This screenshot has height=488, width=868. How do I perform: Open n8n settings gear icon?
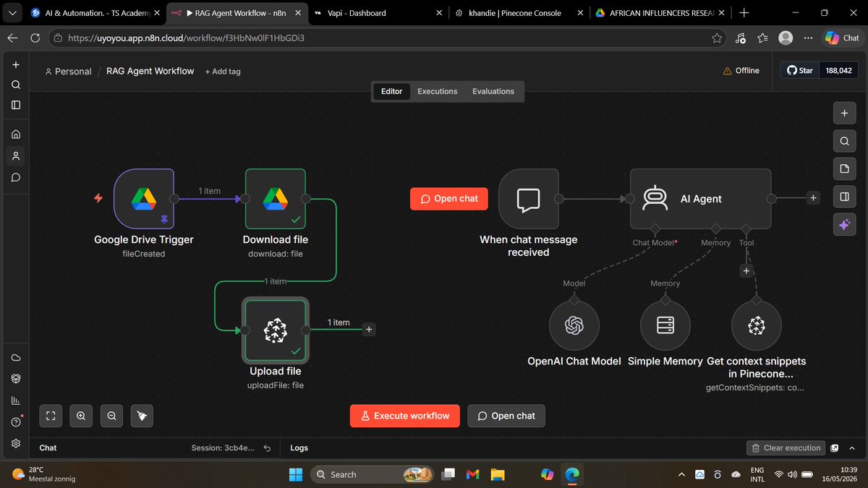[x=16, y=443]
